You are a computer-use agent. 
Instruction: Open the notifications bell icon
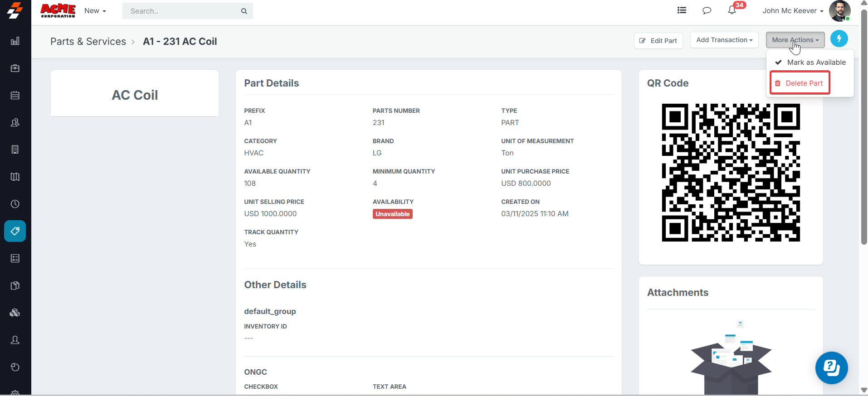(732, 10)
